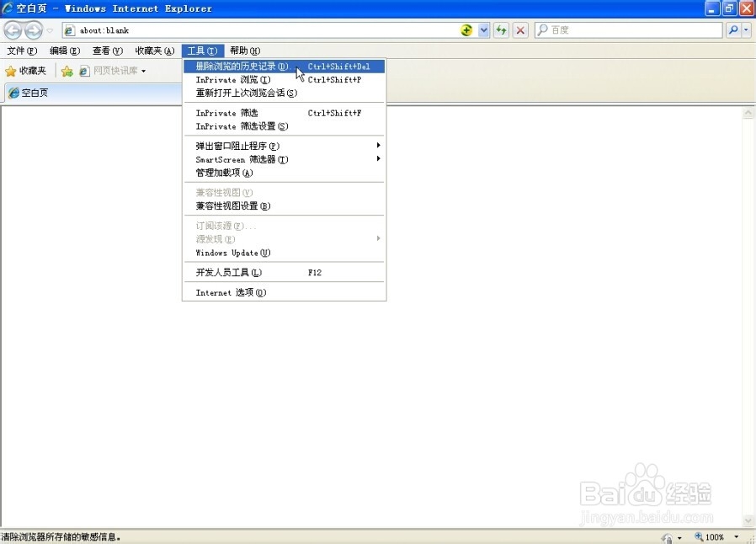Expand SmartScreen 筛选器(T) submenu
The width and height of the screenshot is (756, 544).
[x=284, y=159]
